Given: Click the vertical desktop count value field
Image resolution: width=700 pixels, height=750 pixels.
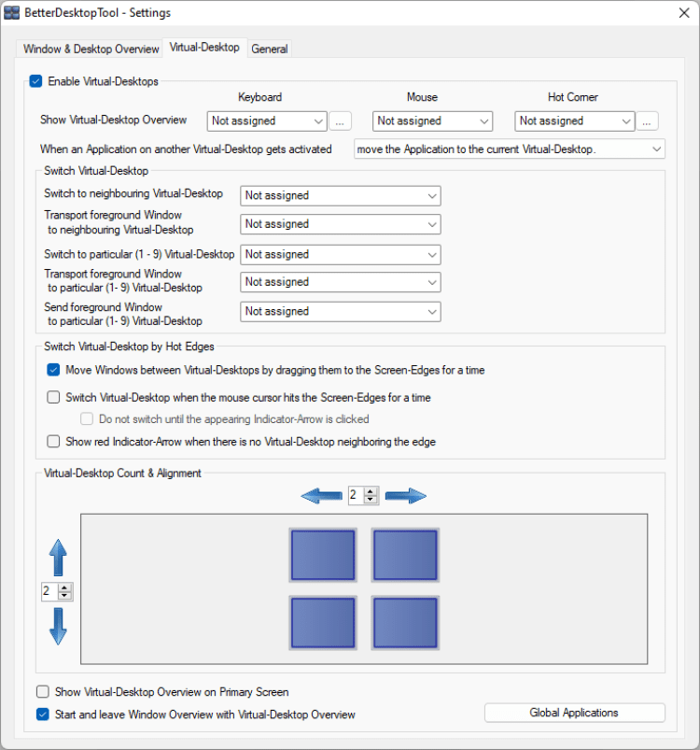Looking at the screenshot, I should pos(49,591).
